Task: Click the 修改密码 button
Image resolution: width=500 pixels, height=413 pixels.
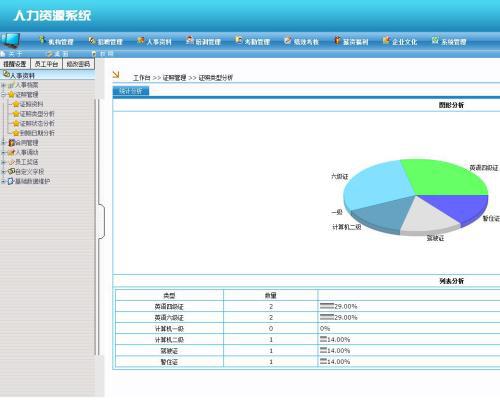Action: (x=78, y=64)
